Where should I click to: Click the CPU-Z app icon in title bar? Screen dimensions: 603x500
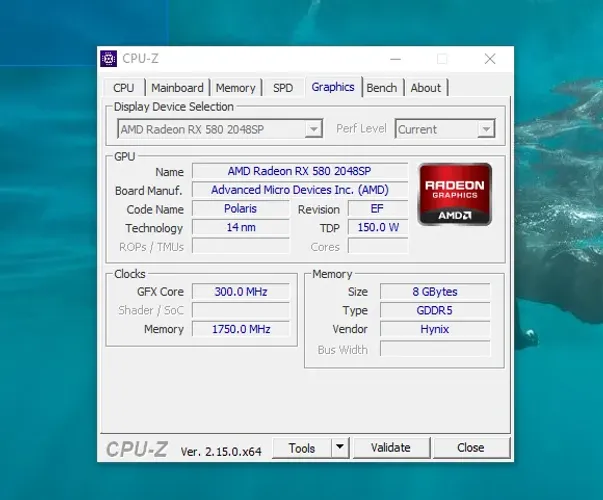(x=108, y=59)
